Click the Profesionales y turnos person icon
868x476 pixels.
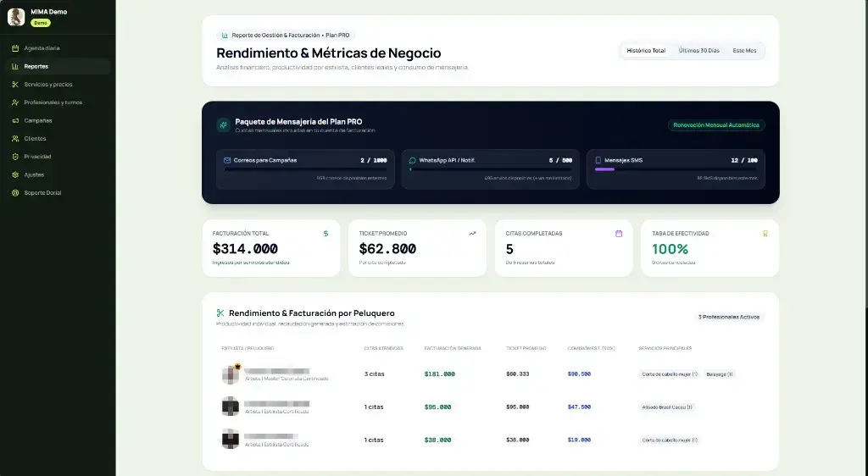click(15, 102)
